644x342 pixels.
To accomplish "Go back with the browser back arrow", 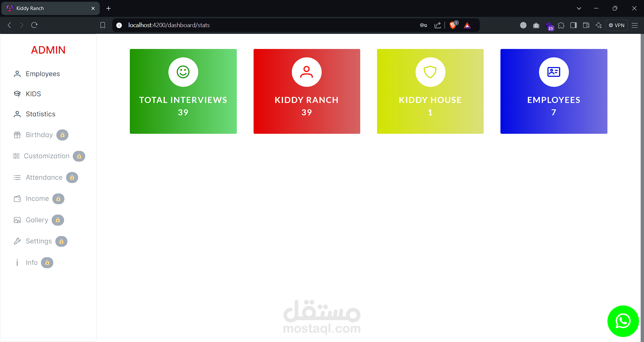I will coord(9,25).
